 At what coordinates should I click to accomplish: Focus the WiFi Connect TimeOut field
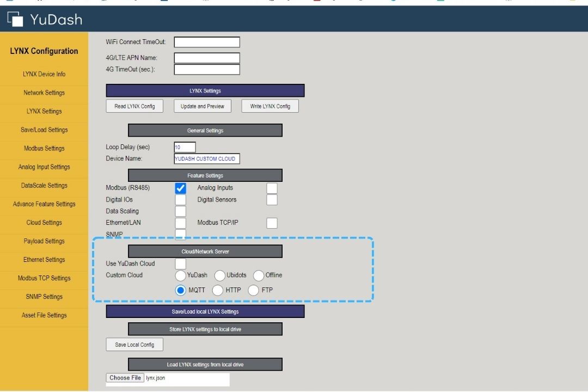tap(207, 42)
